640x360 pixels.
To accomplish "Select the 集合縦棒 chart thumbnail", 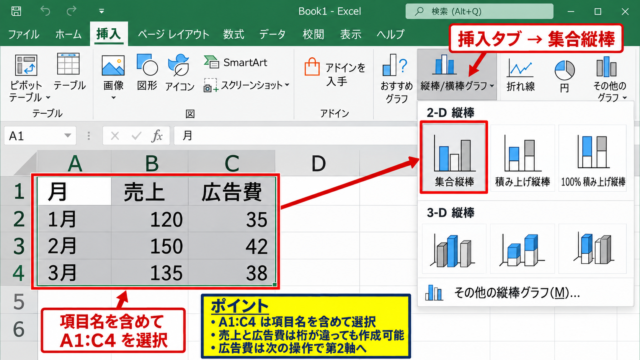I will point(454,158).
